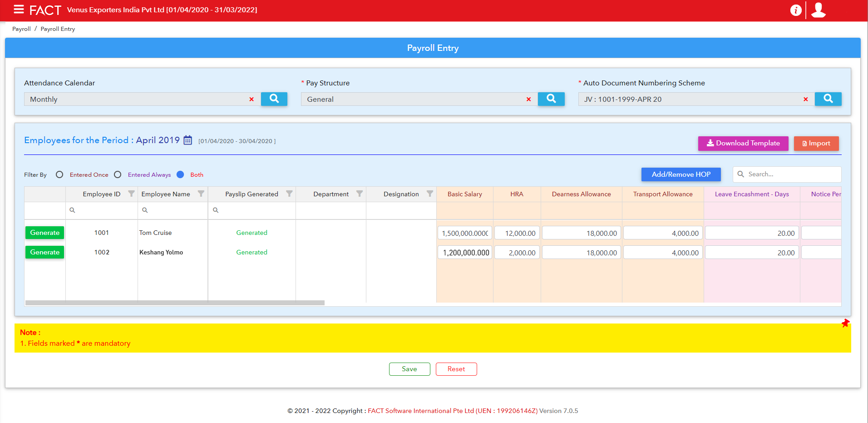Click the calendar icon beside April 2019
This screenshot has width=868, height=423.
(x=187, y=140)
